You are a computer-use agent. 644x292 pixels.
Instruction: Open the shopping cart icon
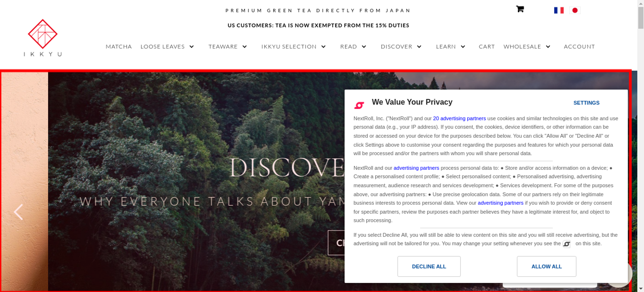520,9
